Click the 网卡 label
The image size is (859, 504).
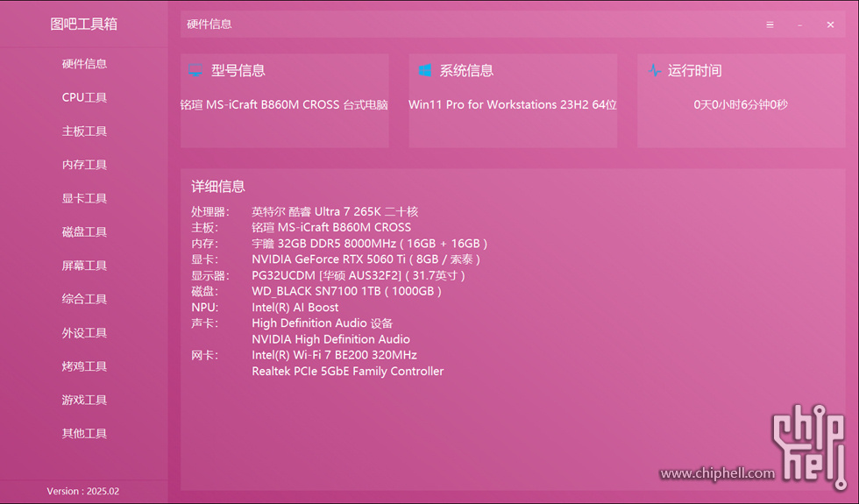tap(205, 355)
